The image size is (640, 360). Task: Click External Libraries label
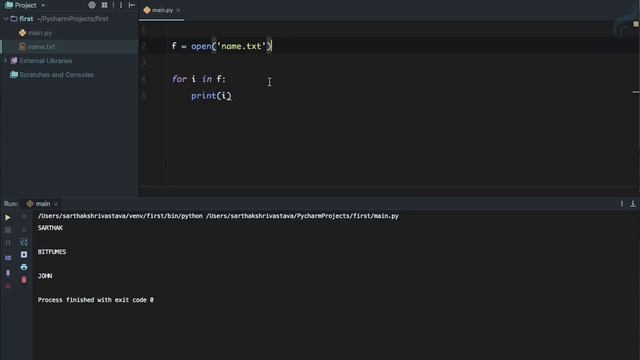(46, 60)
